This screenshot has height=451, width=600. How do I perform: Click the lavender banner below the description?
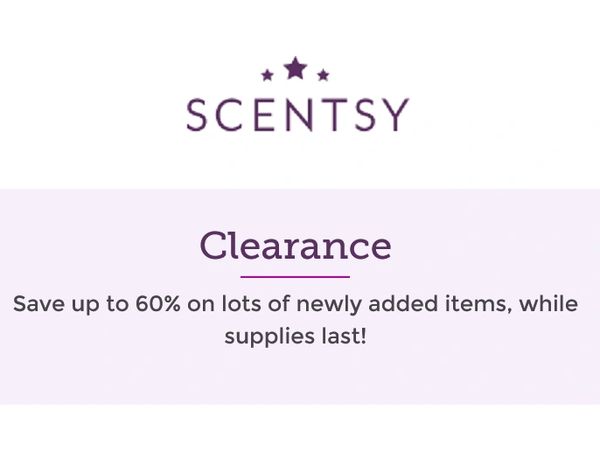(300, 377)
